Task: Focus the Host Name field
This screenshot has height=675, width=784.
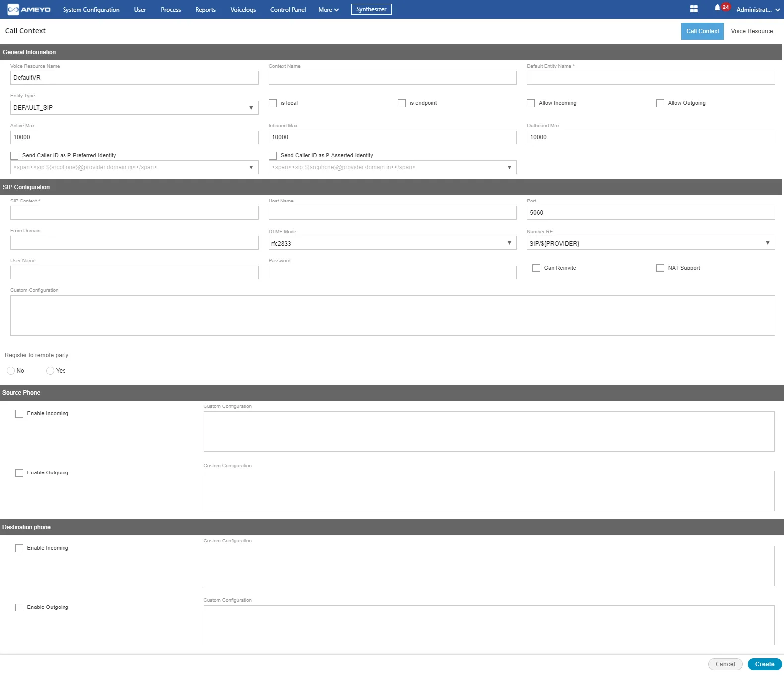Action: click(x=392, y=213)
